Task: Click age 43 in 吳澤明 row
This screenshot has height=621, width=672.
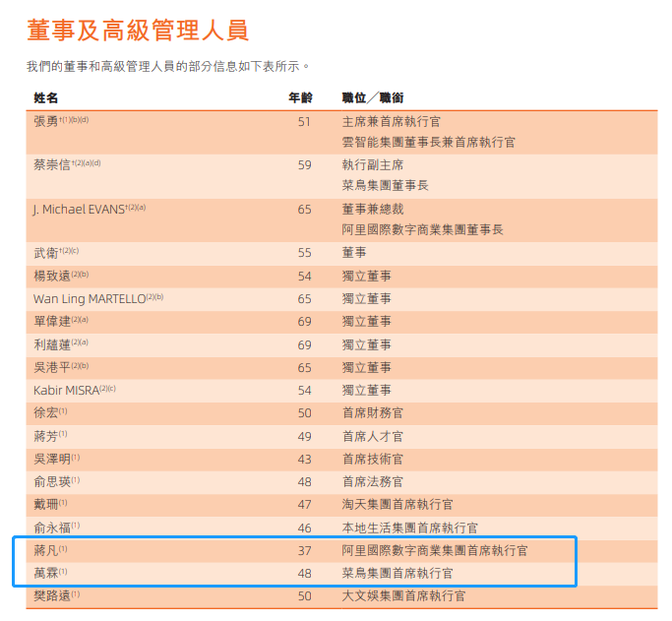Action: (304, 460)
